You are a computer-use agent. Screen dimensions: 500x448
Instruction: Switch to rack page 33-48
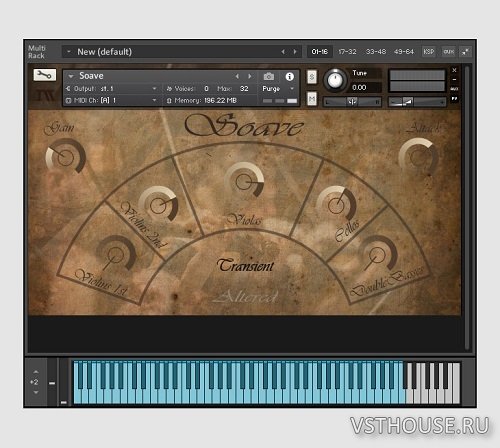[376, 52]
